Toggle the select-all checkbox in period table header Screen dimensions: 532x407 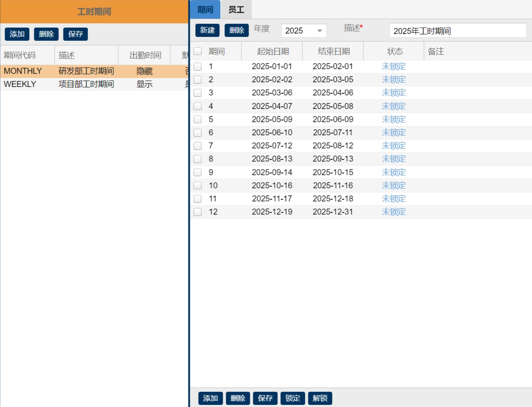click(x=198, y=51)
